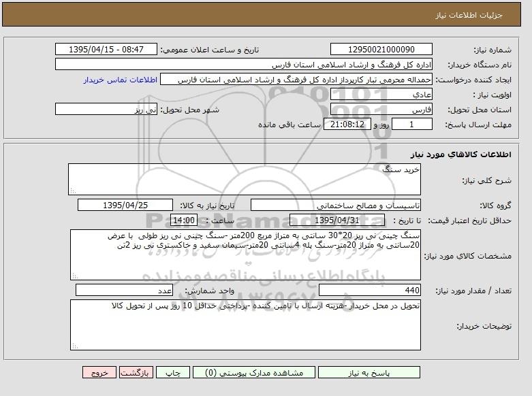Click the text خرید سنگ
Viewport: 532px width, 396px height.
(401, 169)
